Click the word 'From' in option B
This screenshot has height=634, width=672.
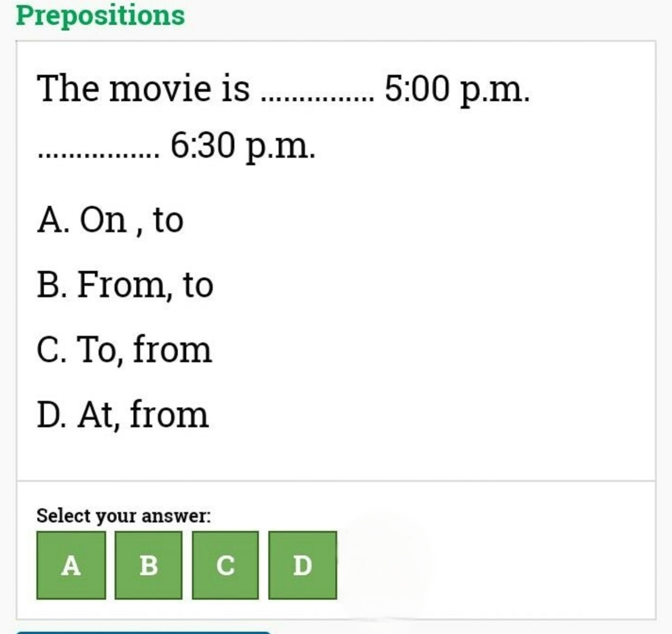point(121,285)
